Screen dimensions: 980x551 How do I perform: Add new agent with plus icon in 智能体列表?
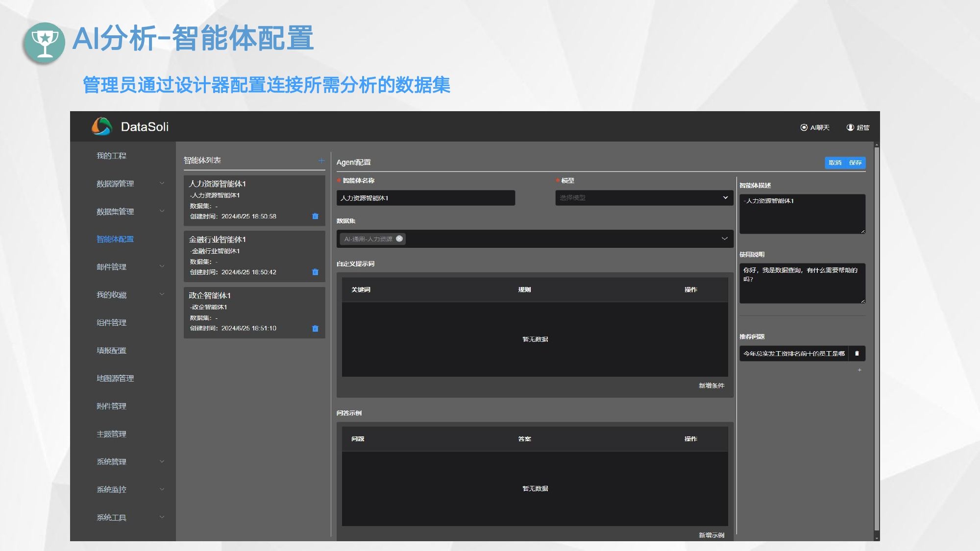point(321,160)
